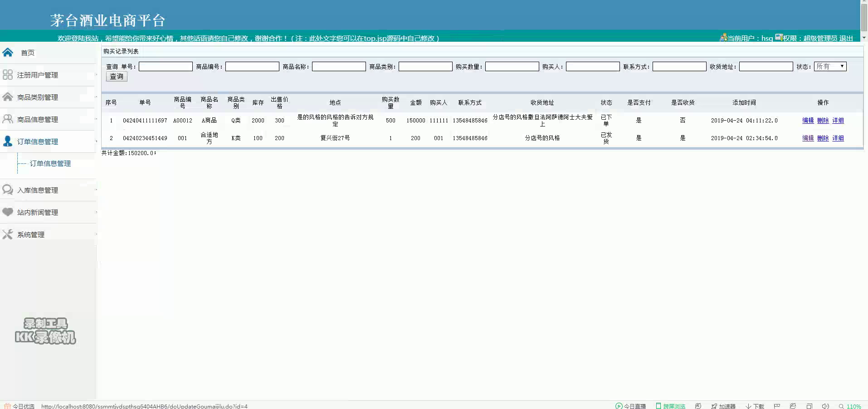
Task: Collapse the 订单信息管理 menu
Action: [x=48, y=141]
